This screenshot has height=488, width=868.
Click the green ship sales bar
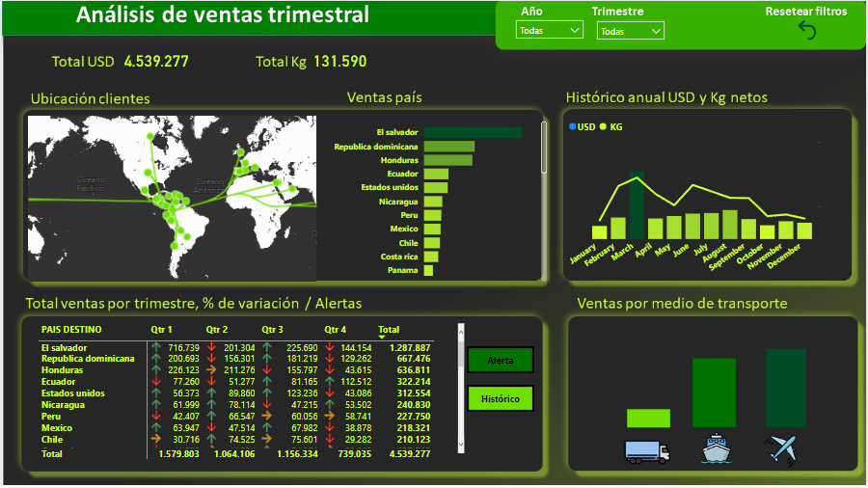(x=714, y=393)
